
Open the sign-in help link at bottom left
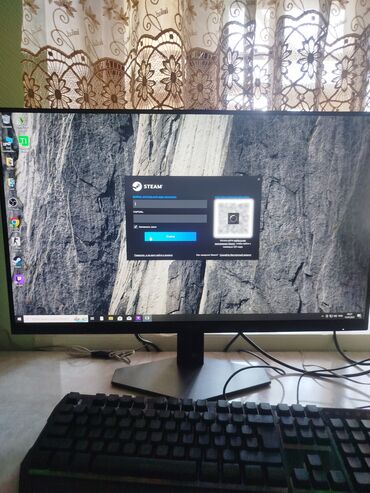point(153,255)
